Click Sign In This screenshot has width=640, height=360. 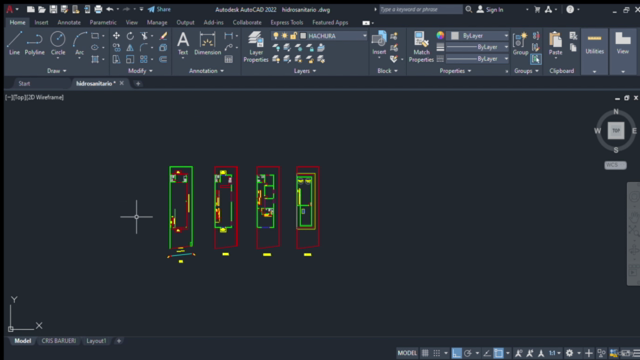490,9
